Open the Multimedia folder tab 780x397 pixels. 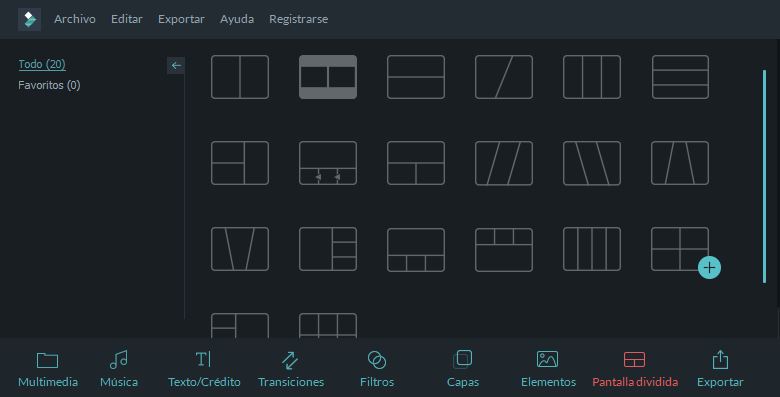click(48, 369)
